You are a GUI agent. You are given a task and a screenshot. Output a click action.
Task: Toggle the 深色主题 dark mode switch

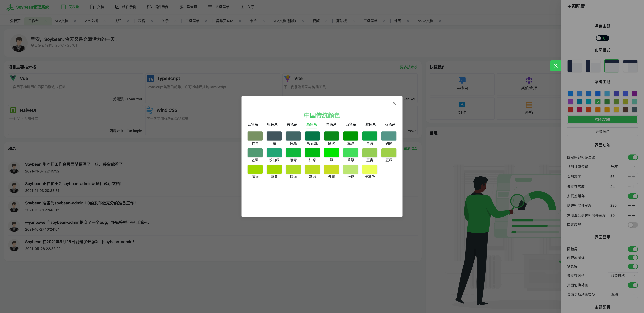tap(602, 38)
